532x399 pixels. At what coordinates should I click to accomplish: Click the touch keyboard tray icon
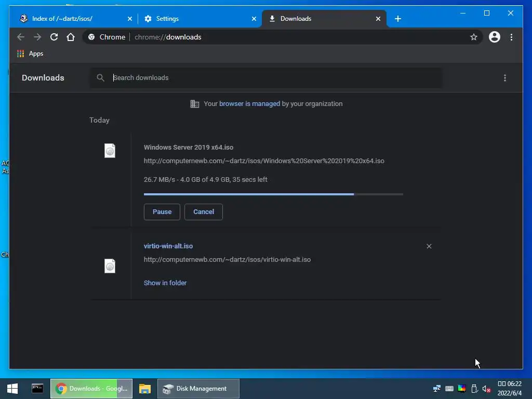[449, 389]
